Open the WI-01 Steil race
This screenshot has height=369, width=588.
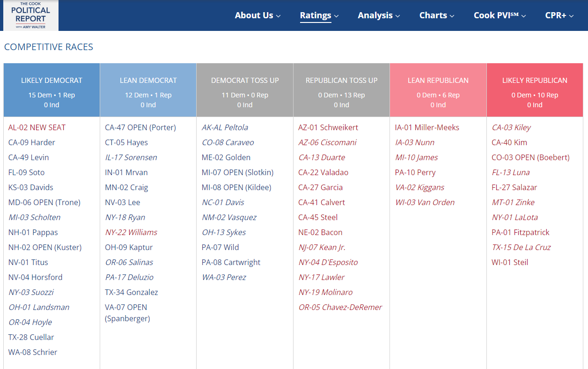coord(510,262)
